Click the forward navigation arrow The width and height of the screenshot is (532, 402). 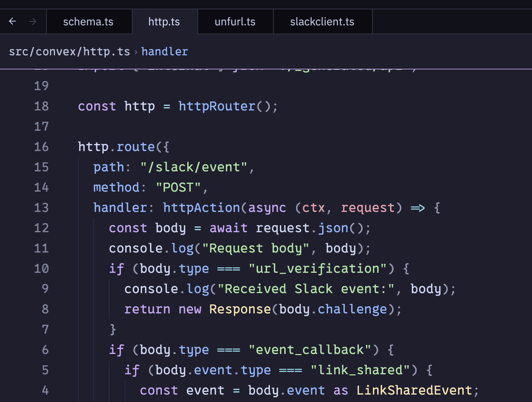pyautogui.click(x=33, y=21)
